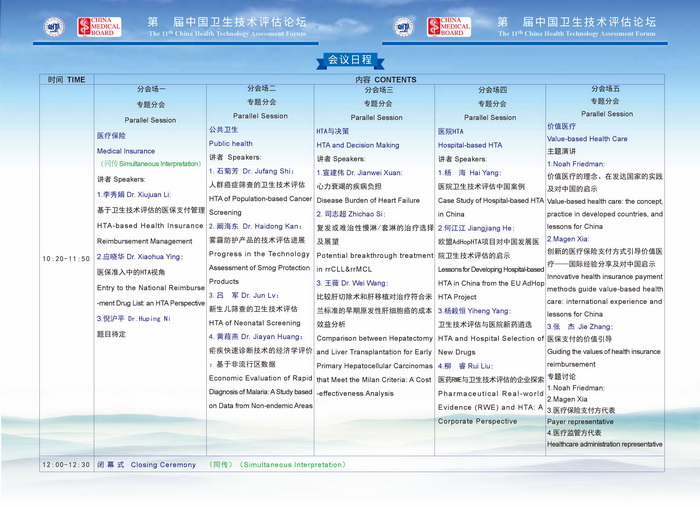
Task: Click the line Corporate Perspective
Action: [477, 422]
